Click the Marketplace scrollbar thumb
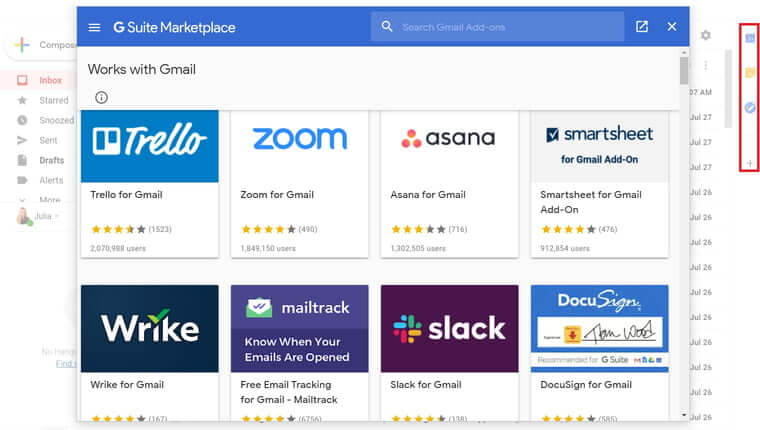Screen dimensions: 760x430 pos(684,71)
